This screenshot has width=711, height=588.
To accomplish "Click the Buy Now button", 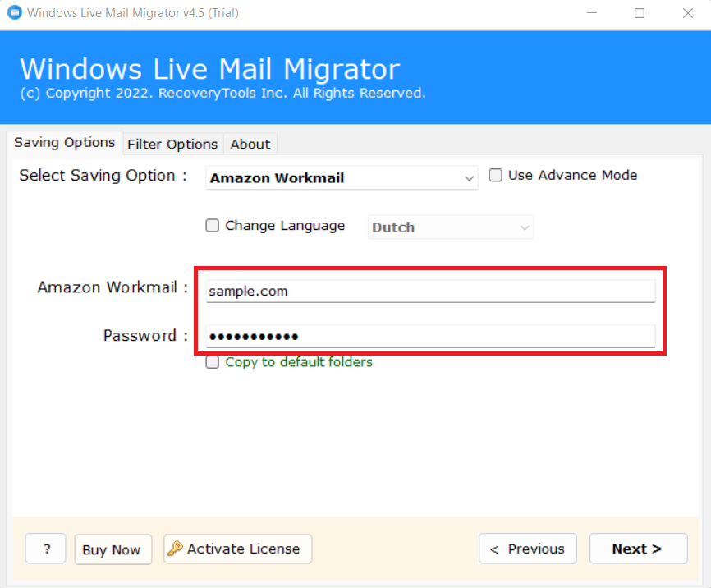I will (113, 549).
